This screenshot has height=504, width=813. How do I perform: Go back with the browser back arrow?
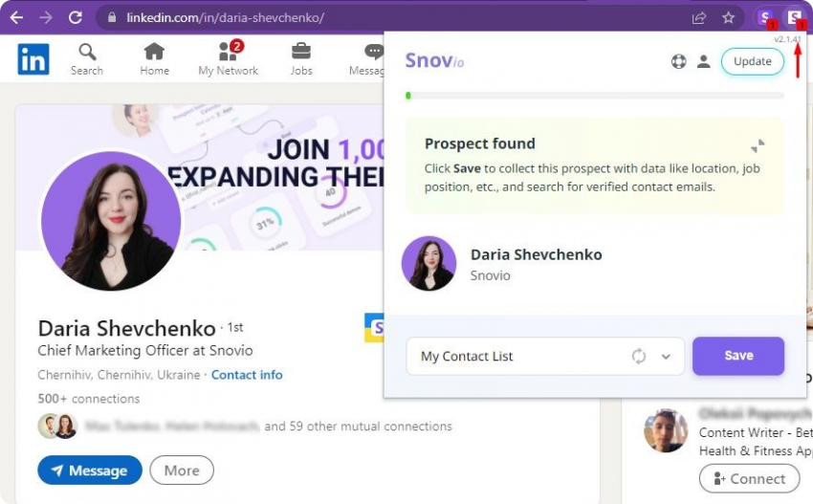point(16,17)
